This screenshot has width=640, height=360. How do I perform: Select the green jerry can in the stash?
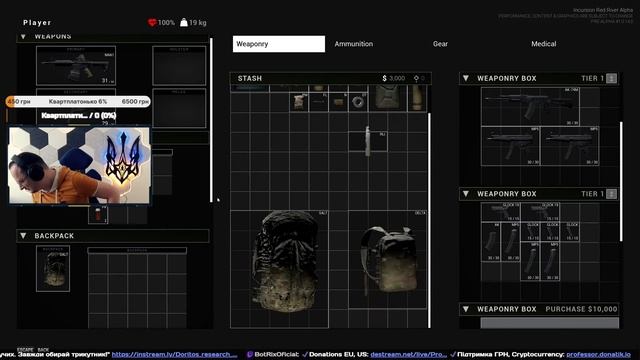tap(387, 98)
